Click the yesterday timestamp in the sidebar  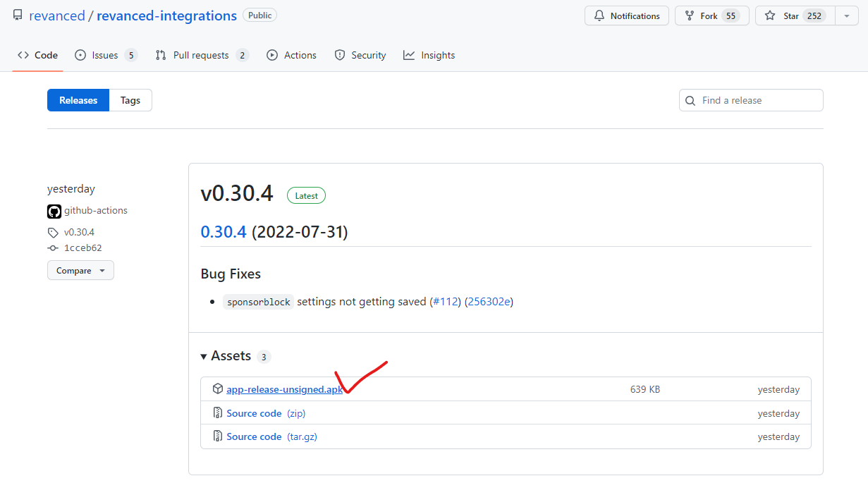(x=71, y=188)
